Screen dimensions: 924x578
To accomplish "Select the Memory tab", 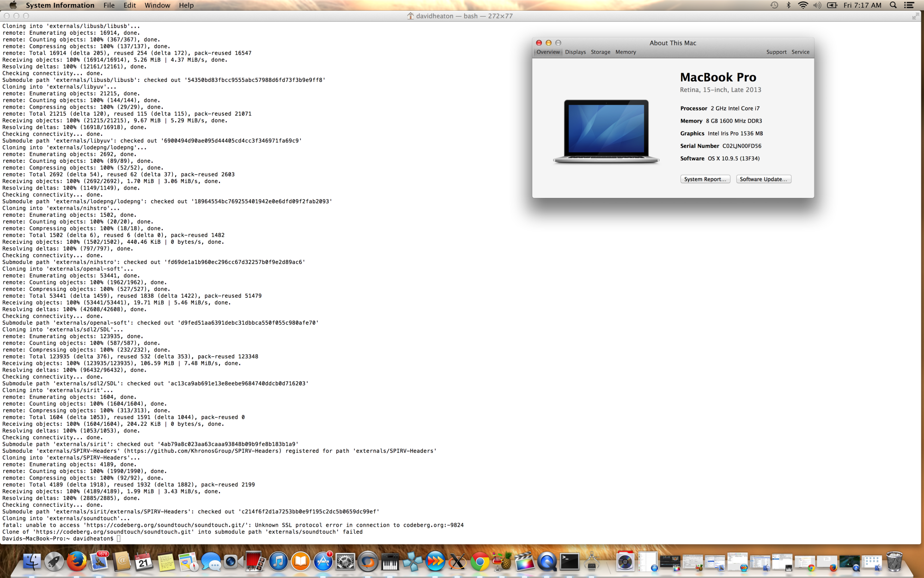I will point(626,52).
